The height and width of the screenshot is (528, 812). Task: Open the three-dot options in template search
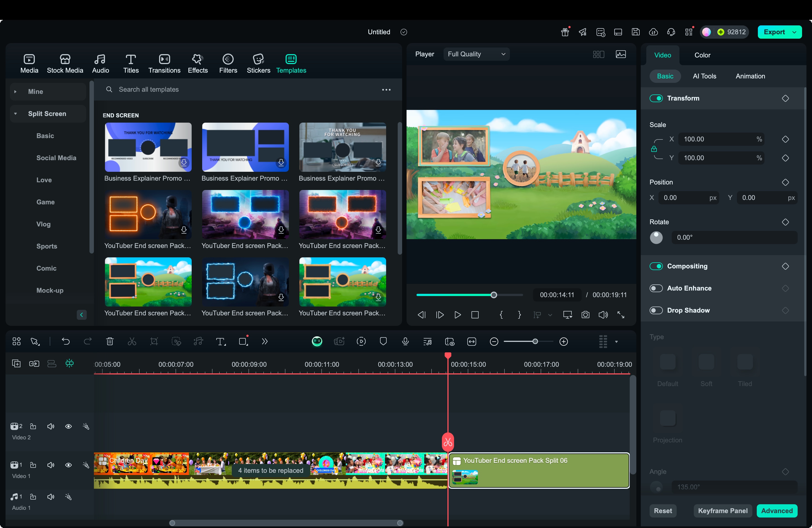pos(386,89)
